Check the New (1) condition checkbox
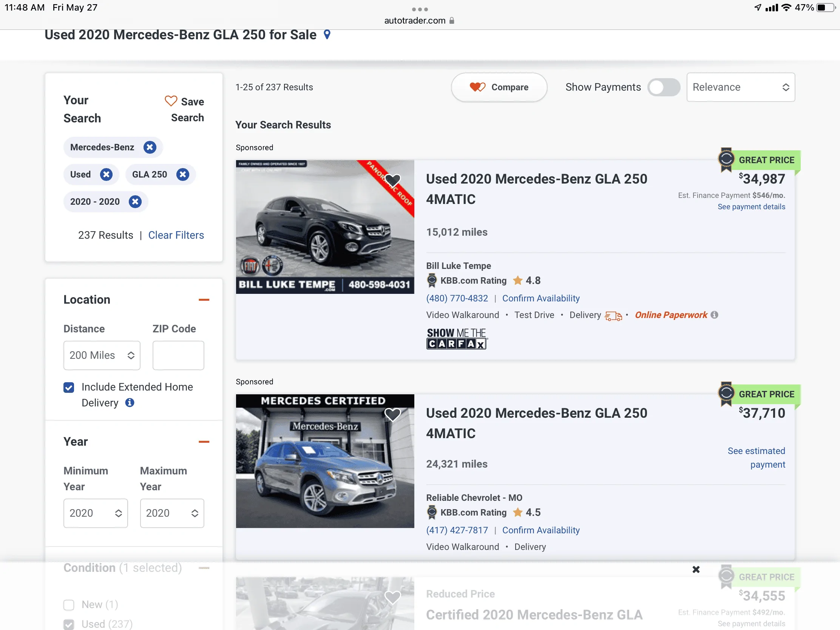The height and width of the screenshot is (630, 840). coord(69,605)
